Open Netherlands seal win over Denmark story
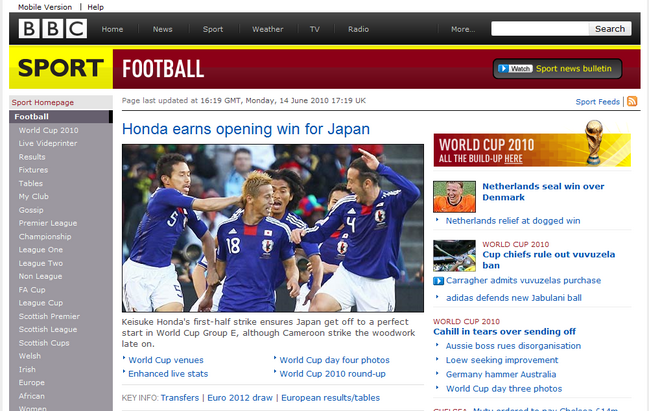The height and width of the screenshot is (411, 649). point(543,192)
